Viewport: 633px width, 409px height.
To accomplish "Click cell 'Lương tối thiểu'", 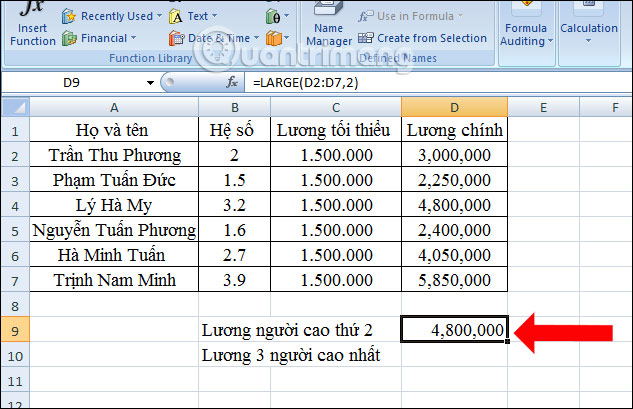I will [336, 130].
